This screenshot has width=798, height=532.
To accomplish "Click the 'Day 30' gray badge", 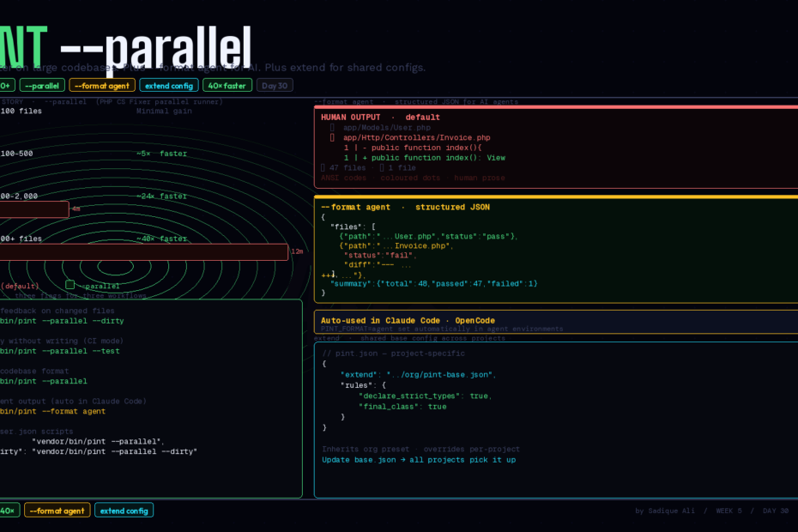I will click(x=275, y=85).
